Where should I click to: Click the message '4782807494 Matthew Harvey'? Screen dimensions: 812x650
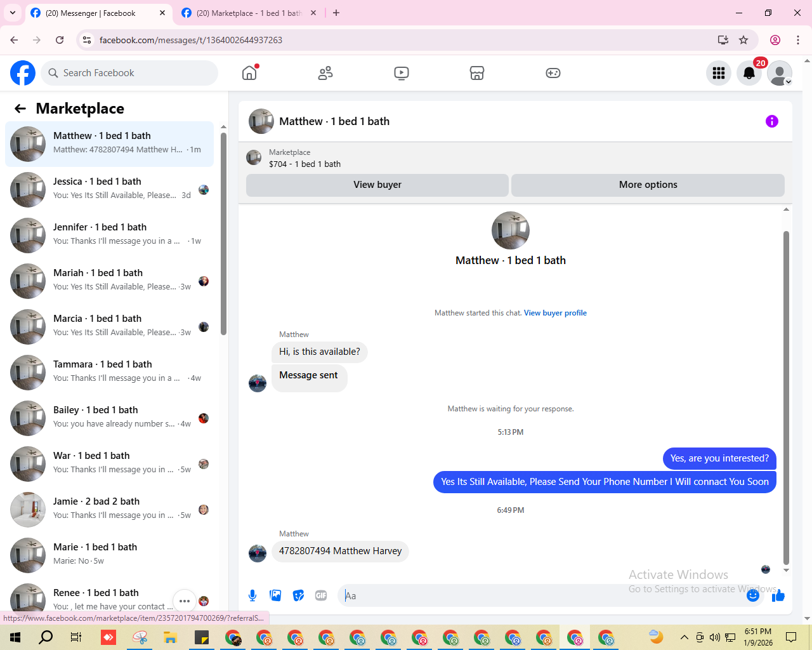pyautogui.click(x=340, y=551)
